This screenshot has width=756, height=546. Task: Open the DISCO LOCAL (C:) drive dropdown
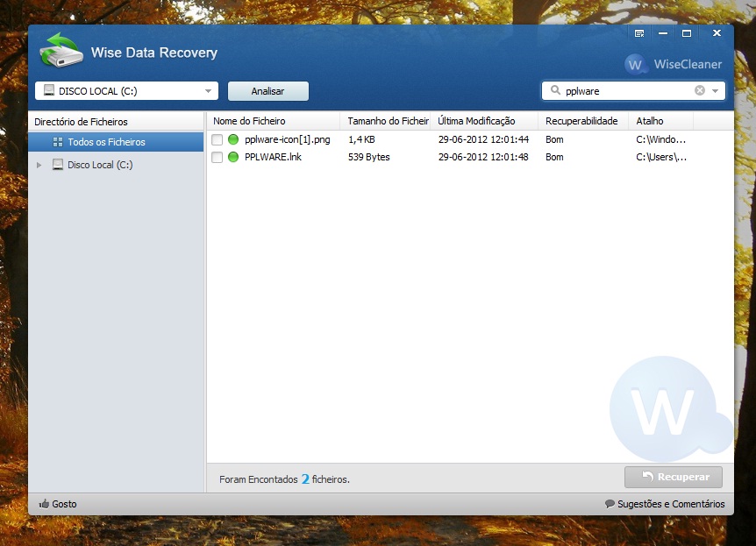coord(126,91)
